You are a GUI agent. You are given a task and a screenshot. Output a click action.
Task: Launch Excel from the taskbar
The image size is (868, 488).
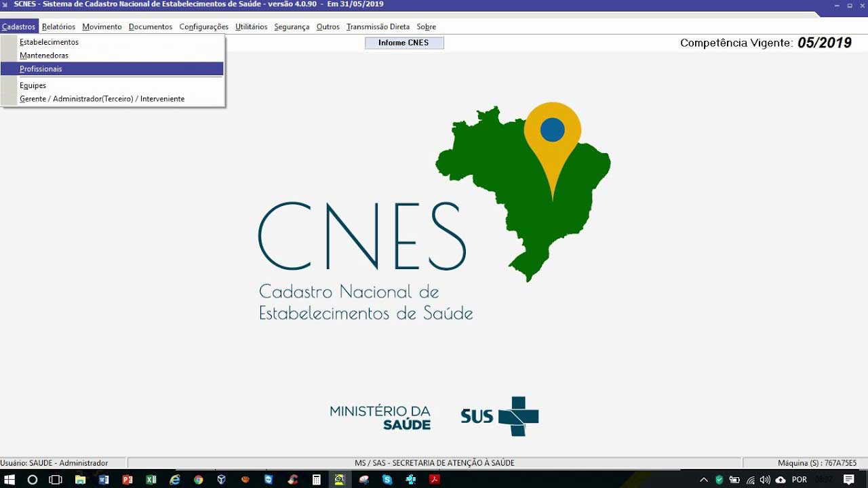coord(151,480)
